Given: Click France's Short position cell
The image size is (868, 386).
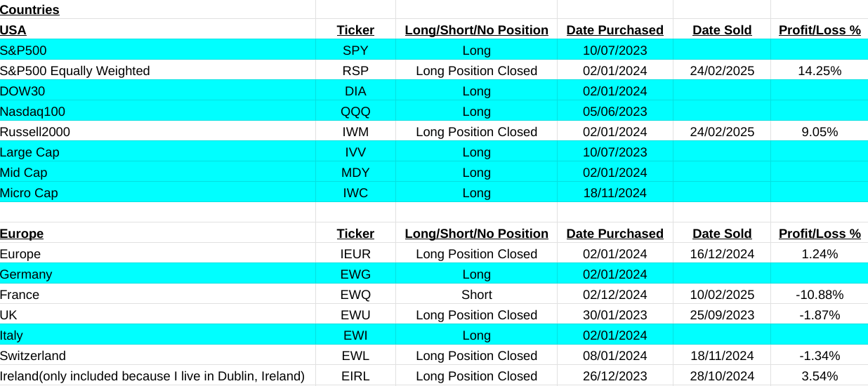Looking at the screenshot, I should tap(476, 295).
